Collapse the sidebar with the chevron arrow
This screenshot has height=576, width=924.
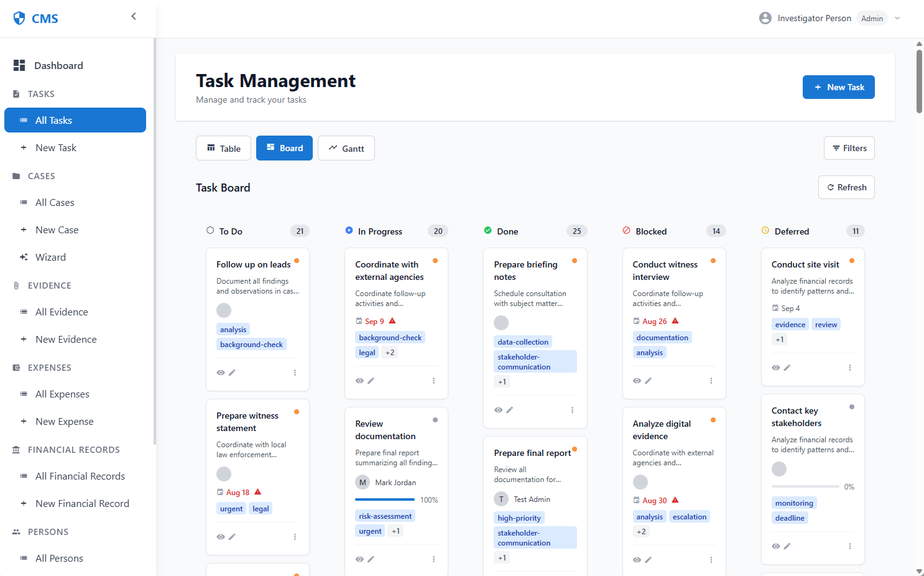134,16
